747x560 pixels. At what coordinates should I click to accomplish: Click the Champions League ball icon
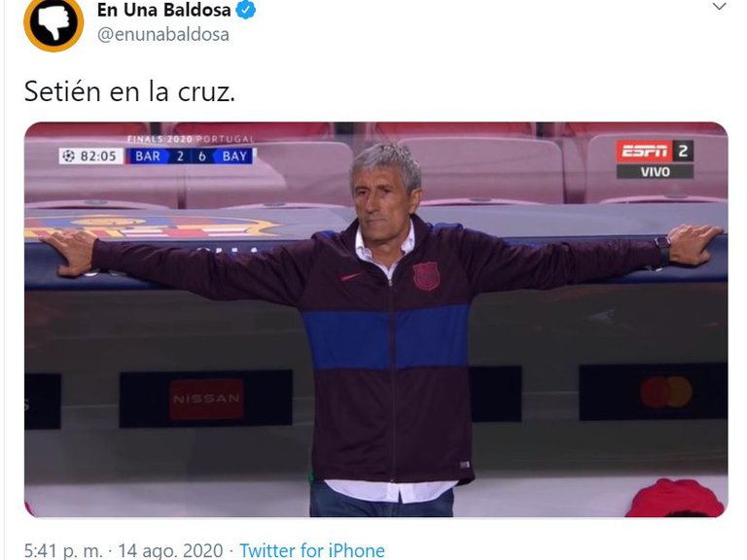[x=69, y=157]
